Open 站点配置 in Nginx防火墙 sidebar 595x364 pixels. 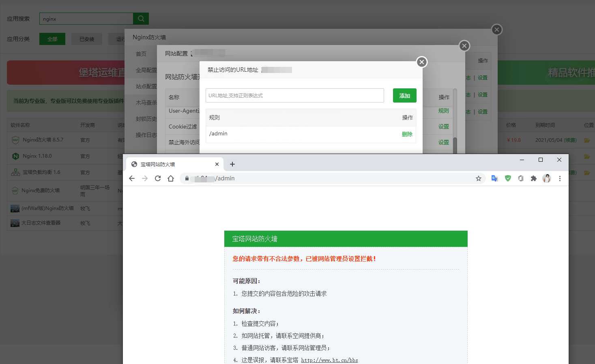[x=146, y=86]
